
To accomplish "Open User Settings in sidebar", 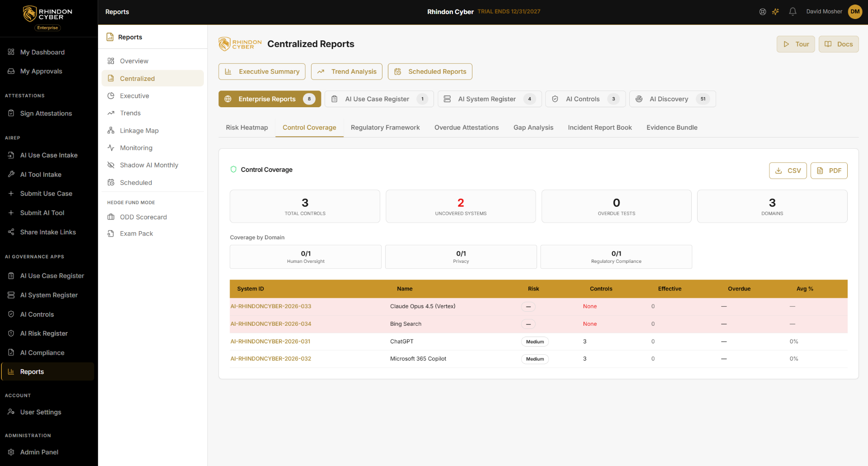I will click(47, 412).
